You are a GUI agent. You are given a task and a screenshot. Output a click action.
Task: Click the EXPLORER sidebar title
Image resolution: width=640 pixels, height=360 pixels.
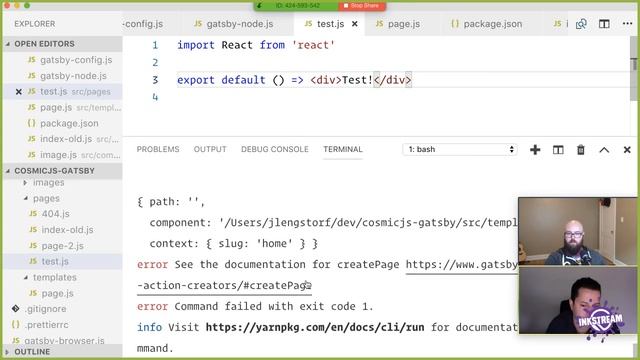click(x=35, y=24)
